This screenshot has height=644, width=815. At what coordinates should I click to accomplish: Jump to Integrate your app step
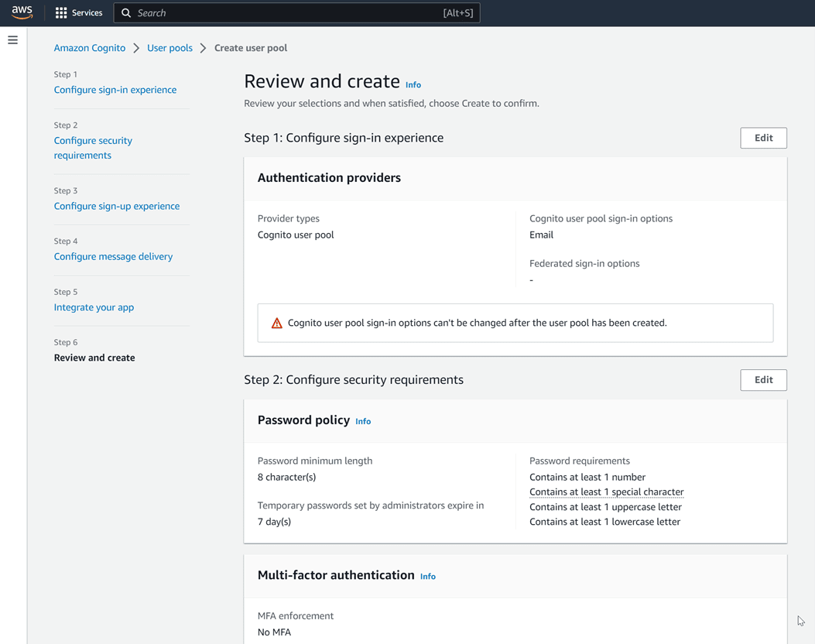click(x=94, y=307)
